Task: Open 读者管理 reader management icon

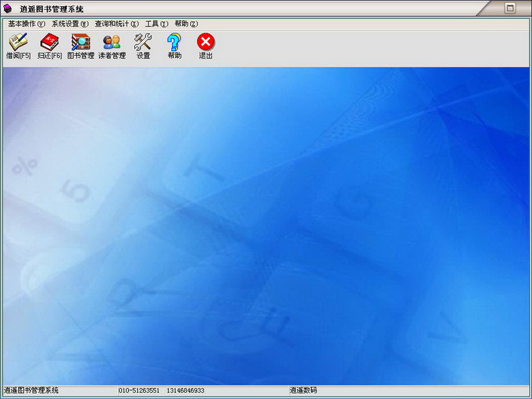Action: [112, 46]
